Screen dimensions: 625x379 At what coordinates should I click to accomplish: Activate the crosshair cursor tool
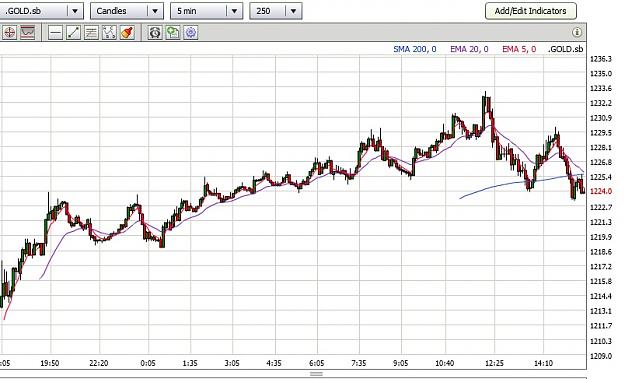pyautogui.click(x=10, y=33)
